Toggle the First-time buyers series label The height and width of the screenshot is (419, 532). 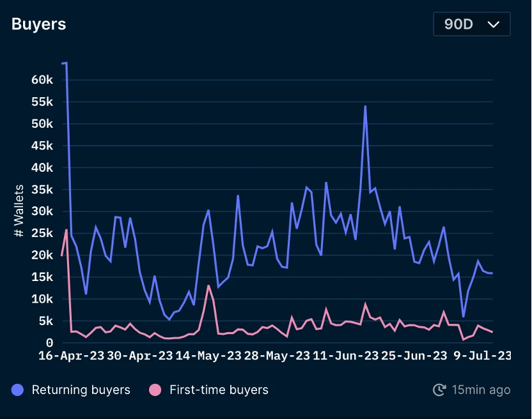219,390
